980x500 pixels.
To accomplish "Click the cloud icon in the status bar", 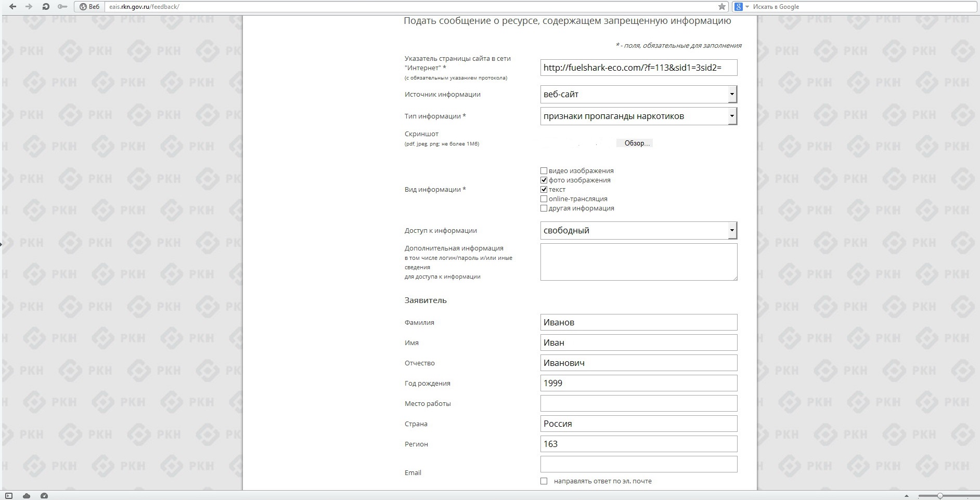I will (27, 496).
